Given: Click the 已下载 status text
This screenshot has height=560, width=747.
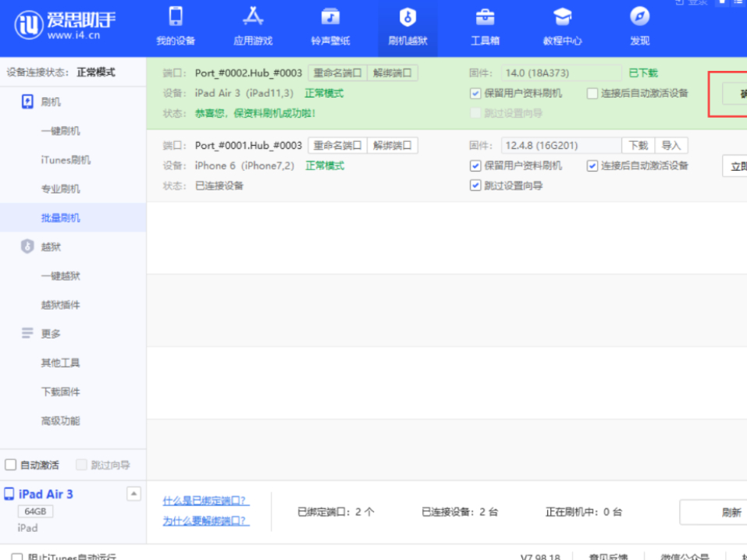Looking at the screenshot, I should click(x=643, y=73).
